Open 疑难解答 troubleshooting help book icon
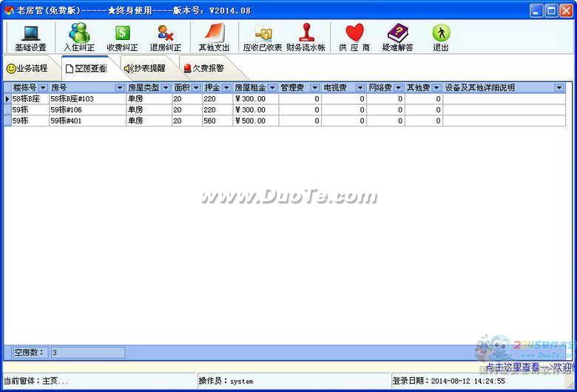The height and width of the screenshot is (392, 577). 397,38
